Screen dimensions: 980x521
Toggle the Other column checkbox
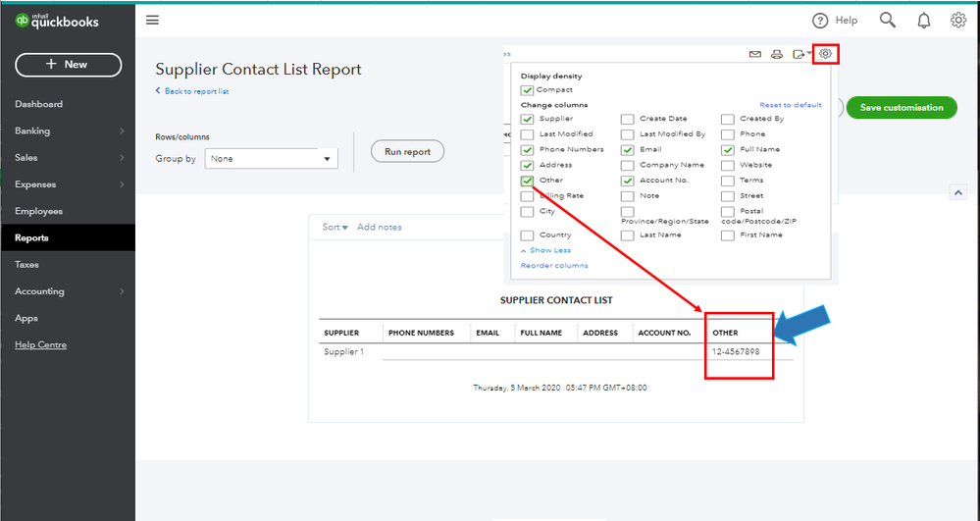click(x=527, y=181)
